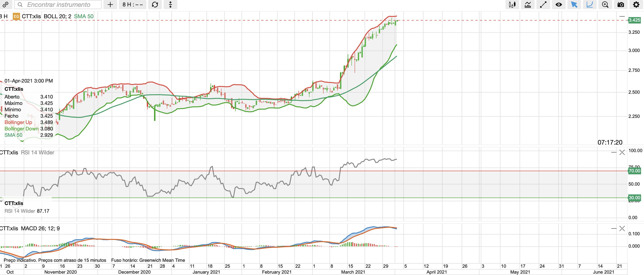
Task: Click the plus add instrument button
Action: pos(110,5)
